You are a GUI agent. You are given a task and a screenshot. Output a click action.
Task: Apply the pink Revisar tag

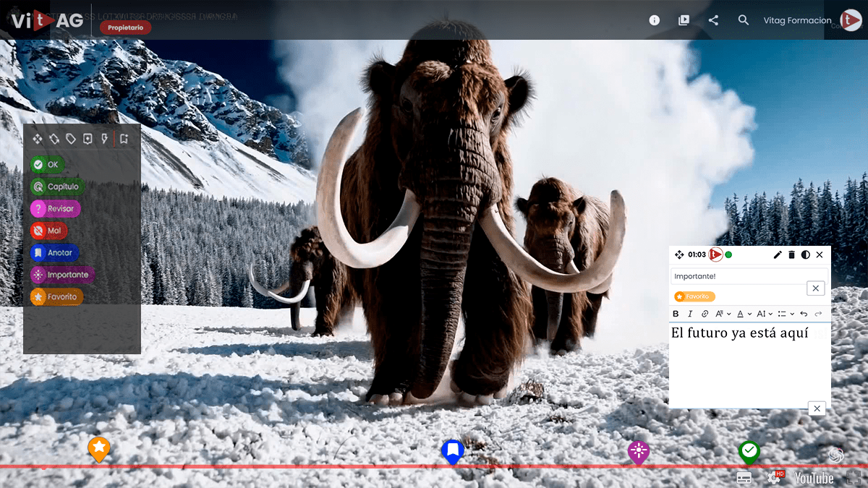[55, 209]
